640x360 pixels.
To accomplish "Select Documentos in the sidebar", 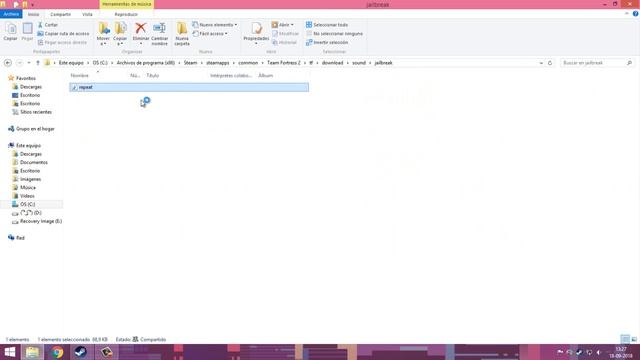I will tap(33, 162).
